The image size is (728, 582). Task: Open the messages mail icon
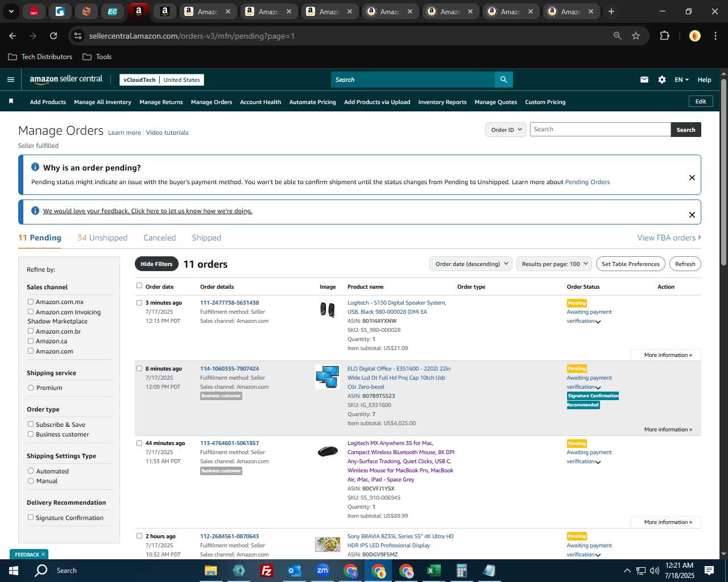click(644, 80)
